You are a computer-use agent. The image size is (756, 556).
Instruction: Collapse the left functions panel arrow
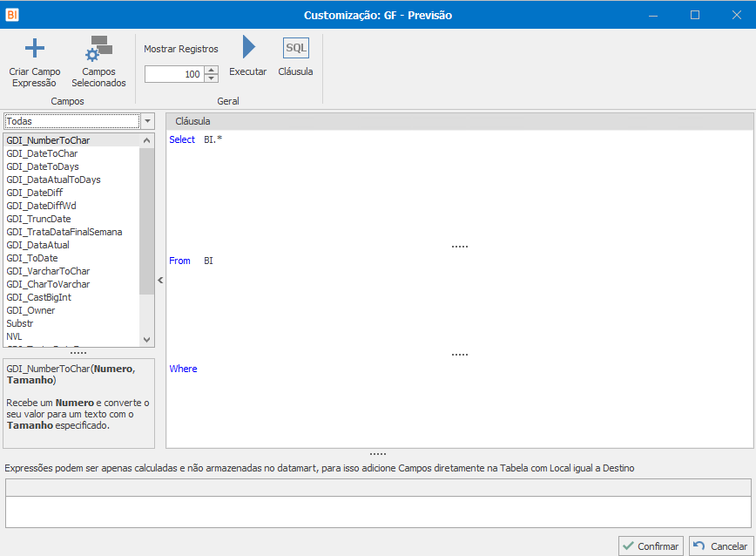click(160, 280)
